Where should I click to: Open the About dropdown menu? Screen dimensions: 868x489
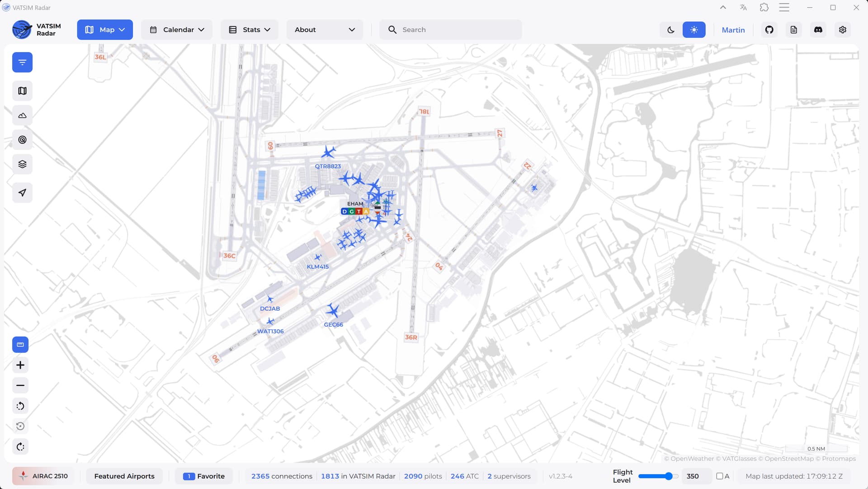point(325,30)
